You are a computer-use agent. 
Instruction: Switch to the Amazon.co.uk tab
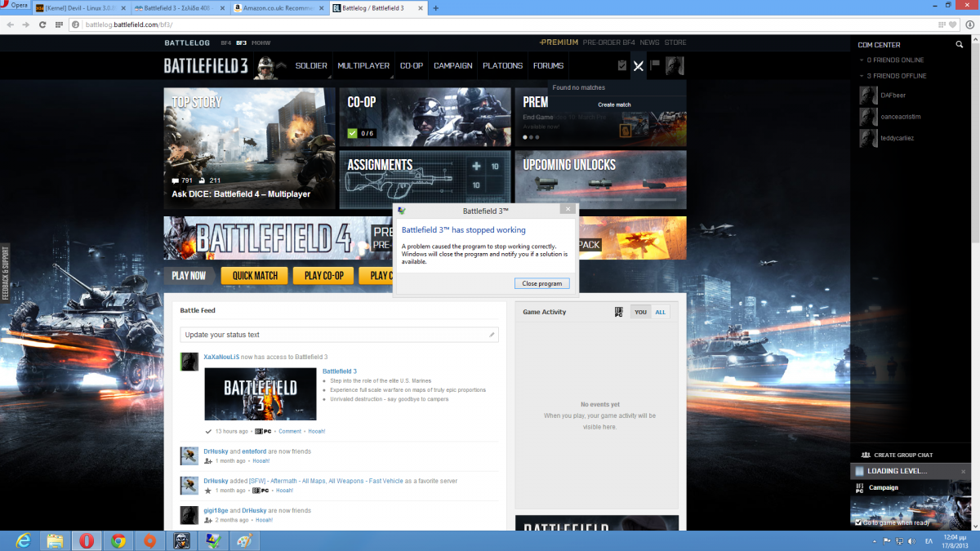(x=278, y=8)
